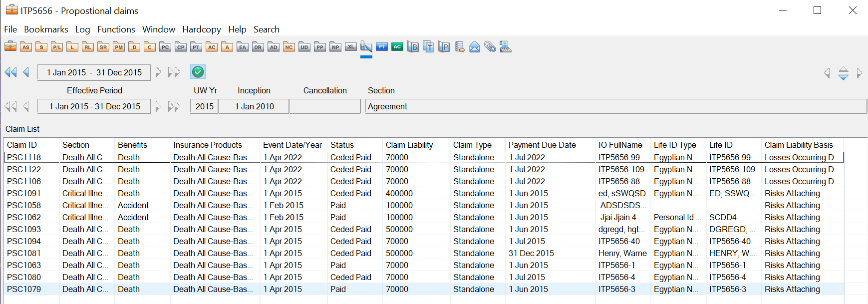Open the PM folder toolbar icon
This screenshot has width=868, height=304.
click(x=119, y=47)
